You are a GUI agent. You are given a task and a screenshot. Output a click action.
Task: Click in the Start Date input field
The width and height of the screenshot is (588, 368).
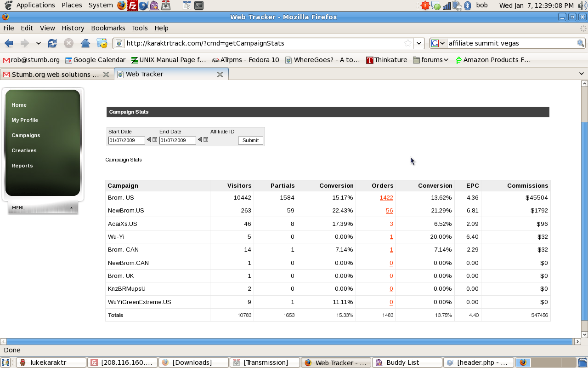point(126,140)
